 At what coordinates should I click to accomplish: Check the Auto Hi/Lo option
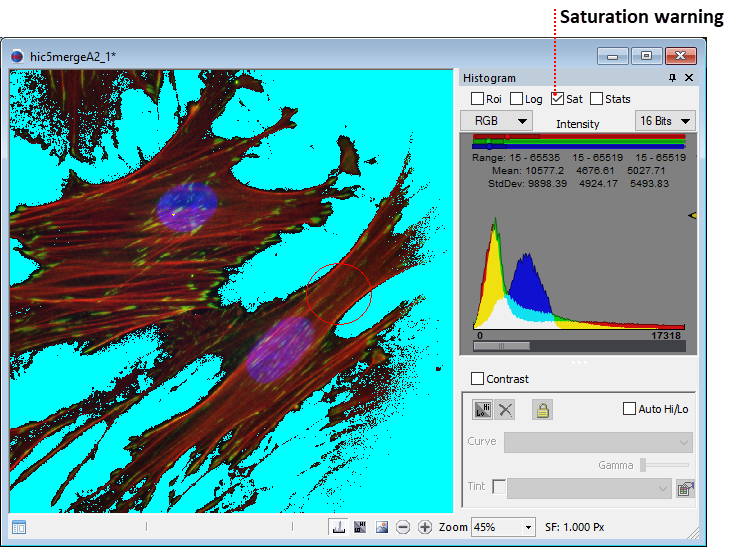point(629,409)
